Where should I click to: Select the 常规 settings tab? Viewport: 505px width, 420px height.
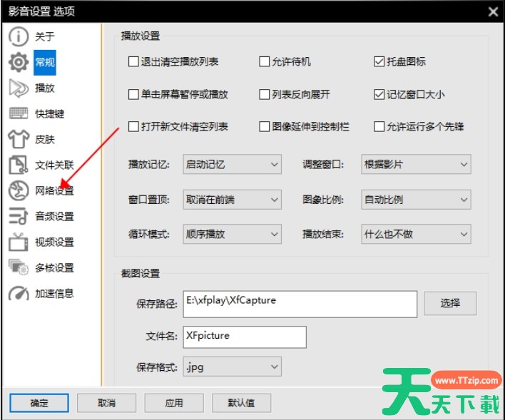(x=45, y=62)
